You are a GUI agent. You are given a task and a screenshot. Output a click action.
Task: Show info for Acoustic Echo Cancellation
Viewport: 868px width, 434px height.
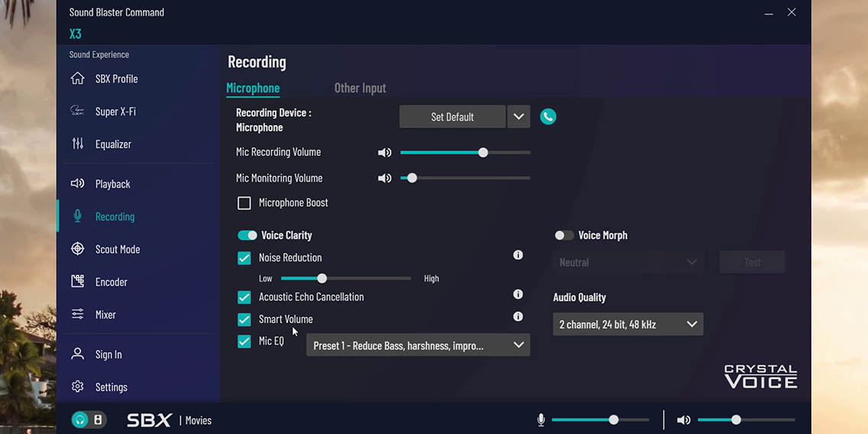coord(518,294)
